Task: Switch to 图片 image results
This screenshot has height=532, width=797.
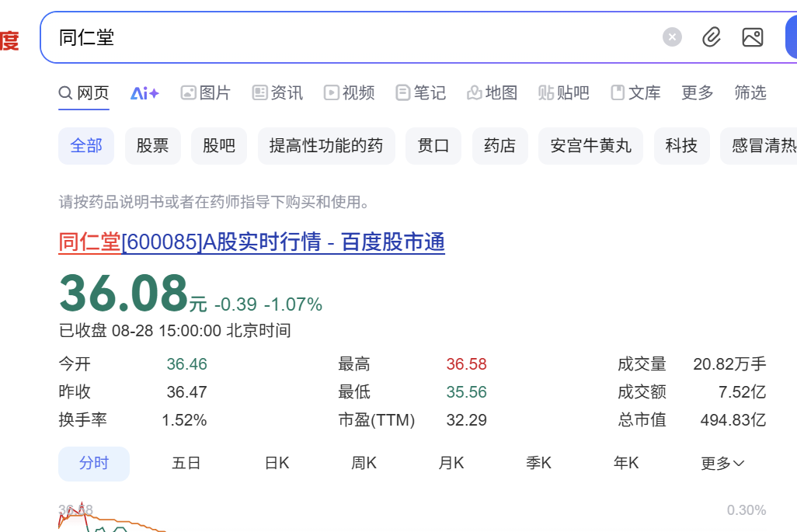Action: point(206,93)
